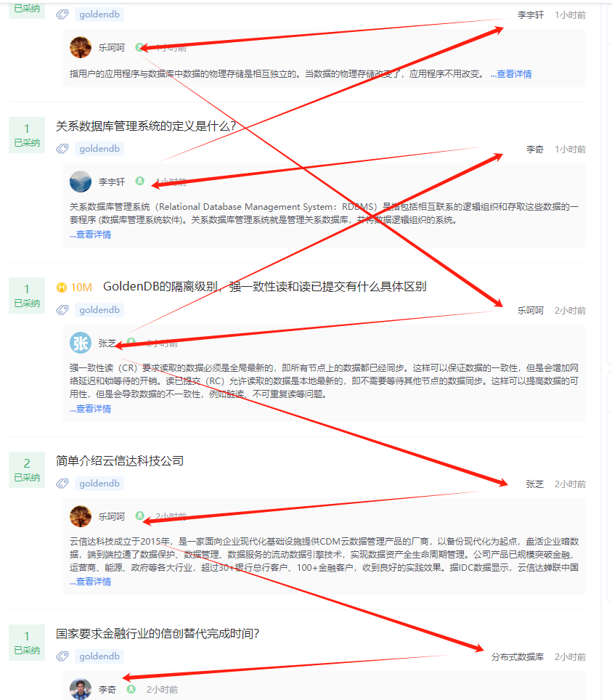This screenshot has height=700, width=612.
Task: Click 李宇轩 avatar in relational database answer
Action: pos(81,182)
